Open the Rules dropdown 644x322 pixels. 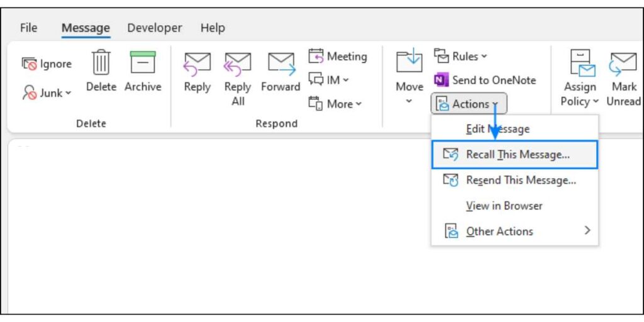(x=461, y=56)
